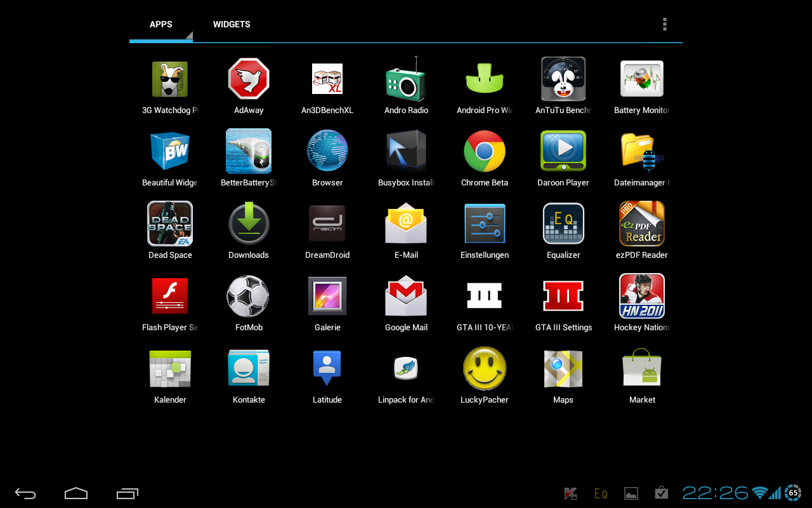Open ezPDF Reader
812x508 pixels.
point(642,224)
